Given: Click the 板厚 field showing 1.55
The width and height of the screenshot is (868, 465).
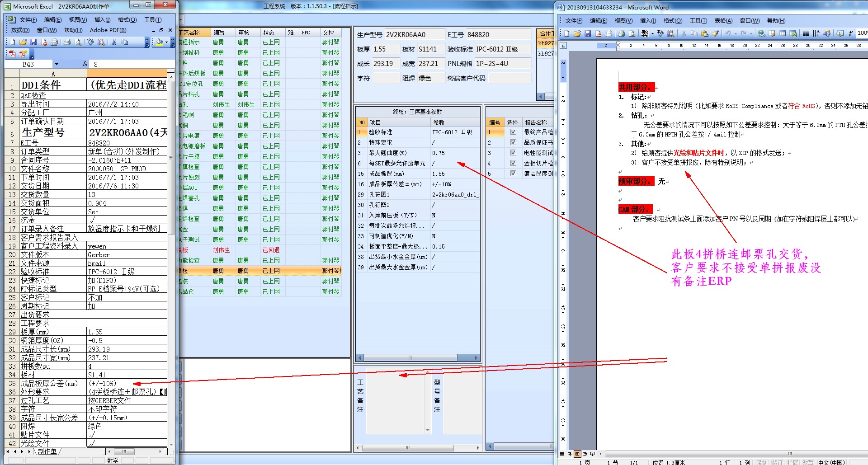Looking at the screenshot, I should tap(386, 49).
